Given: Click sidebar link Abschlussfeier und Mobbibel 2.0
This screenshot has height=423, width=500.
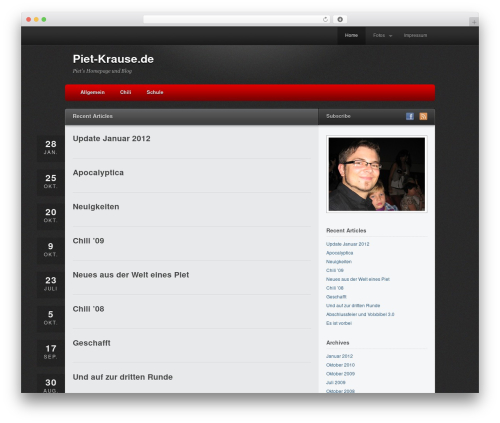Looking at the screenshot, I should (x=360, y=314).
